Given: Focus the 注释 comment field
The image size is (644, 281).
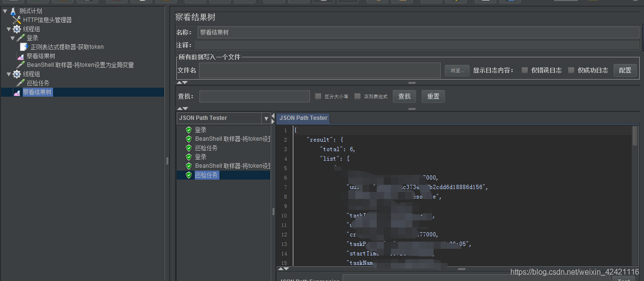Looking at the screenshot, I should click(417, 45).
